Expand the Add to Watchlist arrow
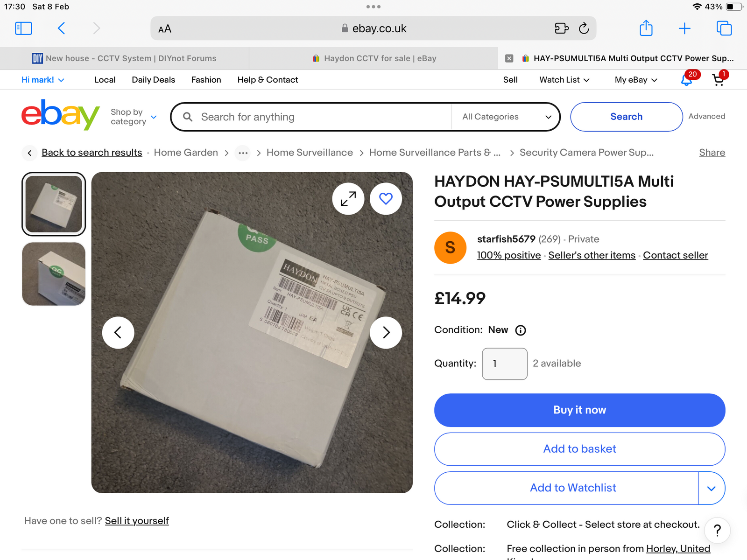The height and width of the screenshot is (560, 747). click(711, 488)
